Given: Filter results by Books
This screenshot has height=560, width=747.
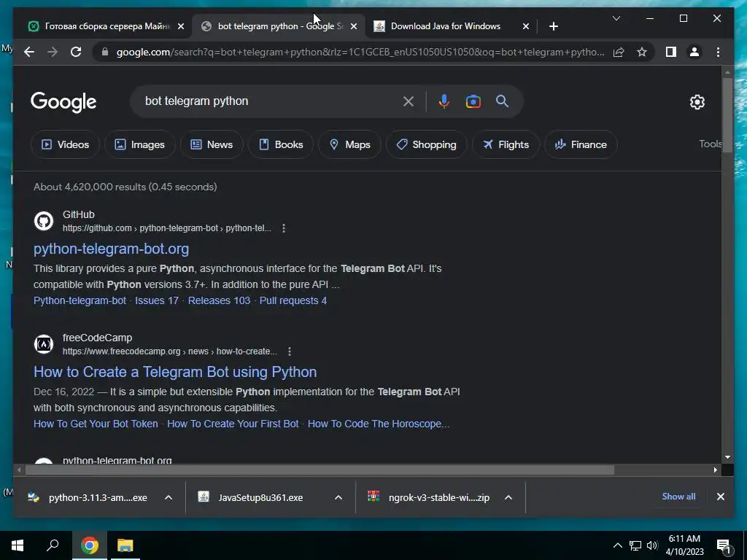Looking at the screenshot, I should click(281, 144).
